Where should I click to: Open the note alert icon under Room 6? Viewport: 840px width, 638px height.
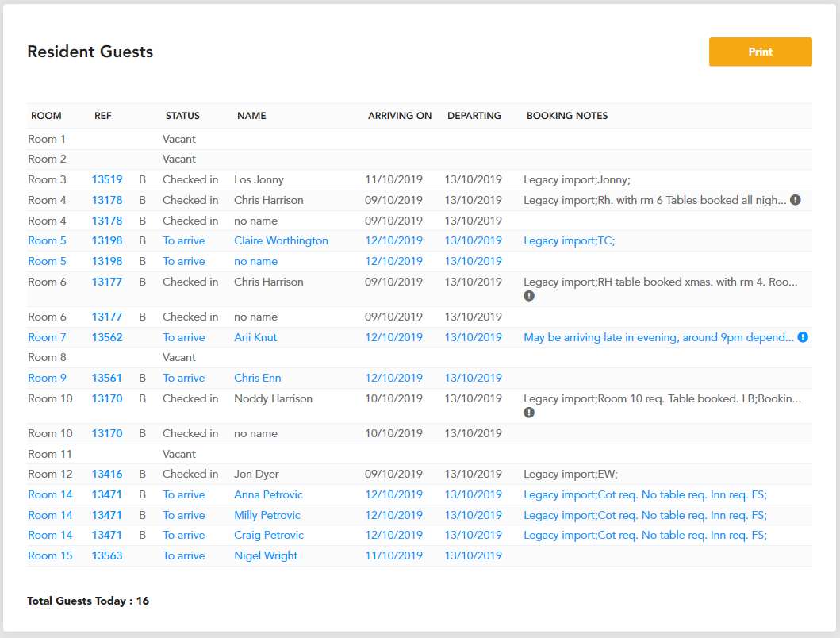pos(529,296)
